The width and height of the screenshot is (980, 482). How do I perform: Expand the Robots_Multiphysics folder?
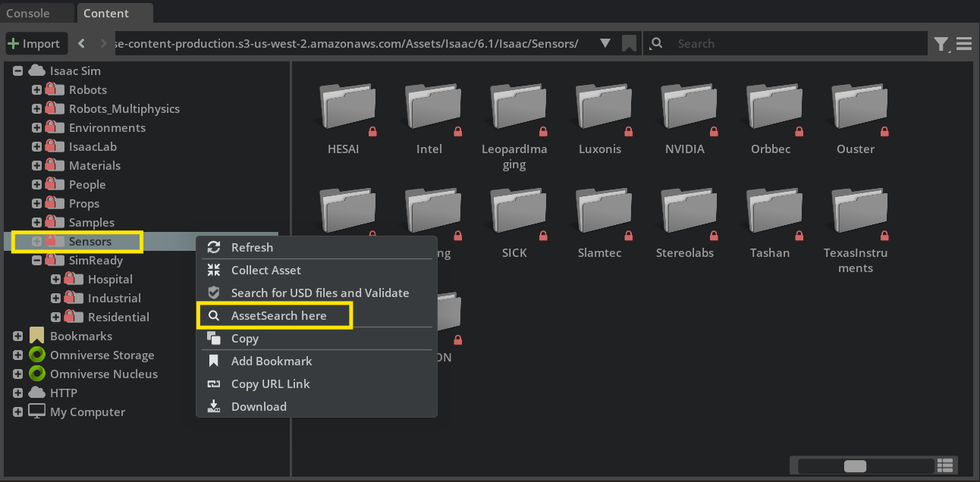click(36, 108)
